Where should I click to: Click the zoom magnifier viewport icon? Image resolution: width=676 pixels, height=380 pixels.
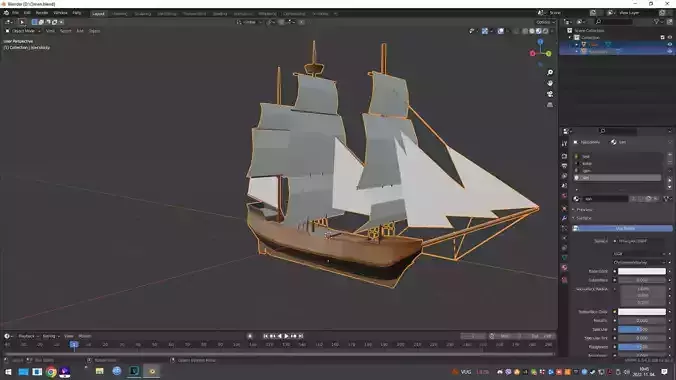550,72
